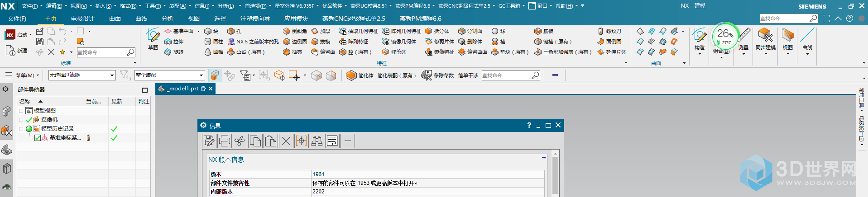Select the 延伸片体 extend sheet tool

coord(612,52)
